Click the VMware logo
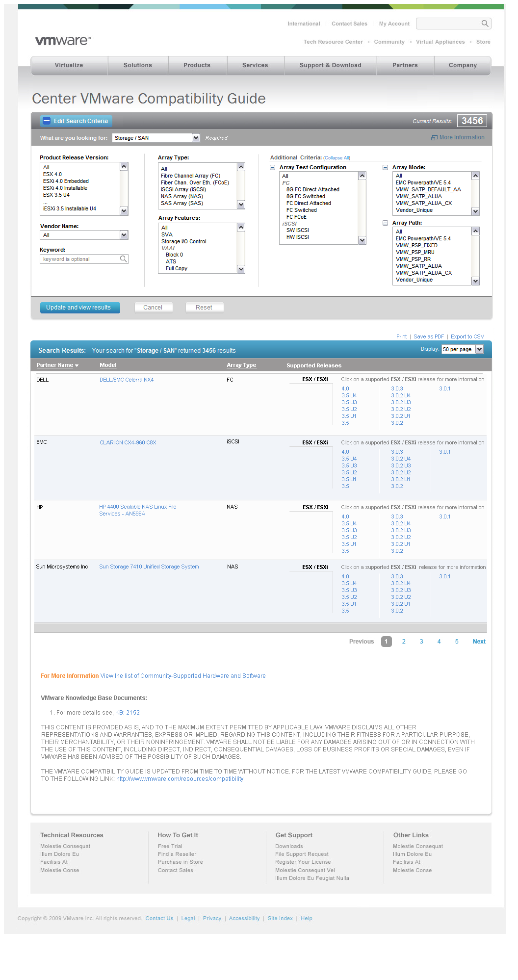The image size is (518, 980). click(63, 41)
